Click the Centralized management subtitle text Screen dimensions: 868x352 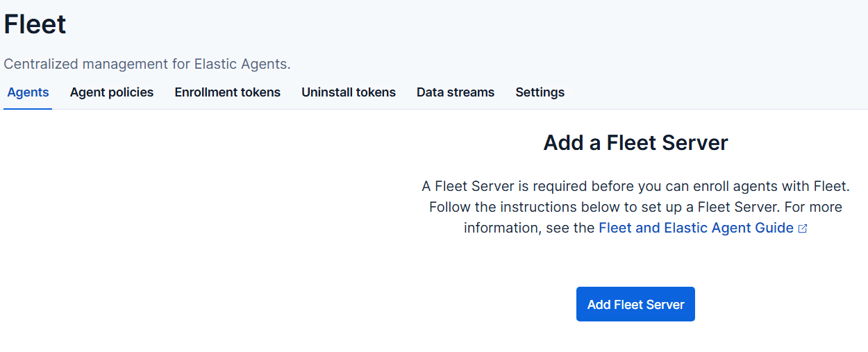147,64
